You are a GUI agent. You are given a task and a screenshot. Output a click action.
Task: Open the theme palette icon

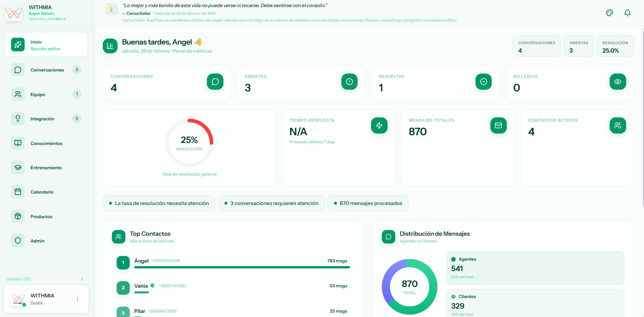[609, 13]
